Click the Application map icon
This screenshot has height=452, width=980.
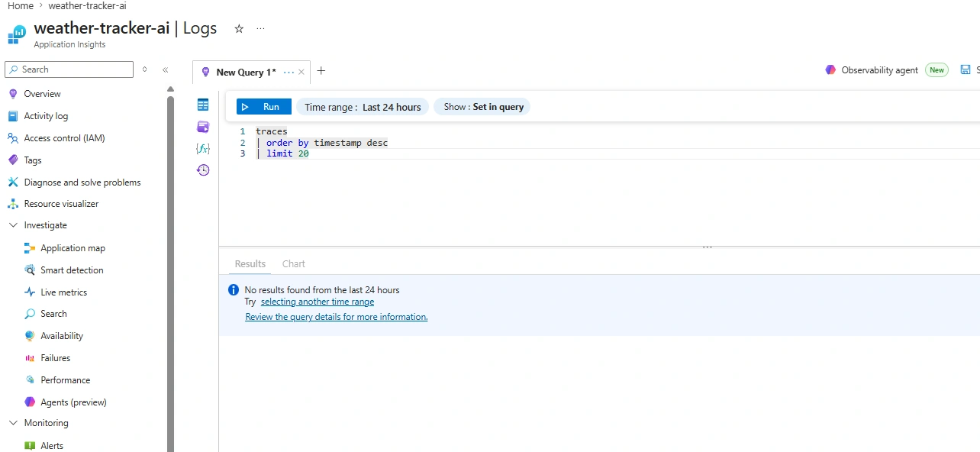(x=30, y=248)
